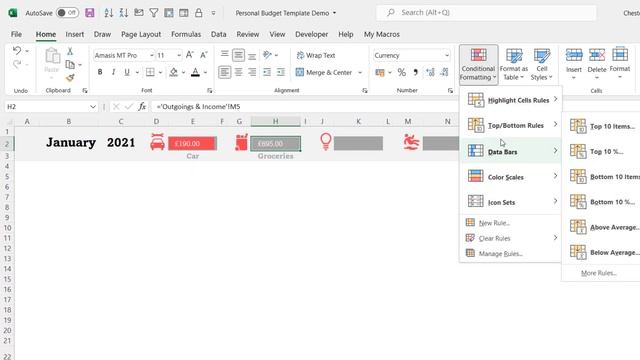Click the Copy icon in Clipboard group

70,64
